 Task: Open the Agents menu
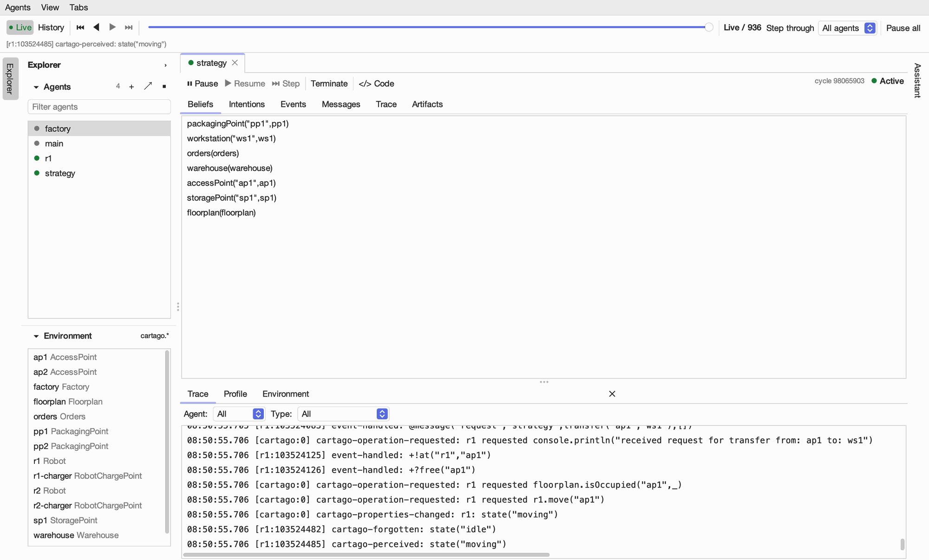[18, 7]
